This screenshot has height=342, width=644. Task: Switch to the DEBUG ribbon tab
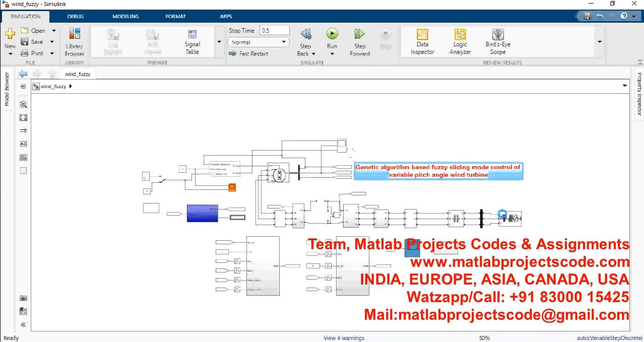[76, 16]
